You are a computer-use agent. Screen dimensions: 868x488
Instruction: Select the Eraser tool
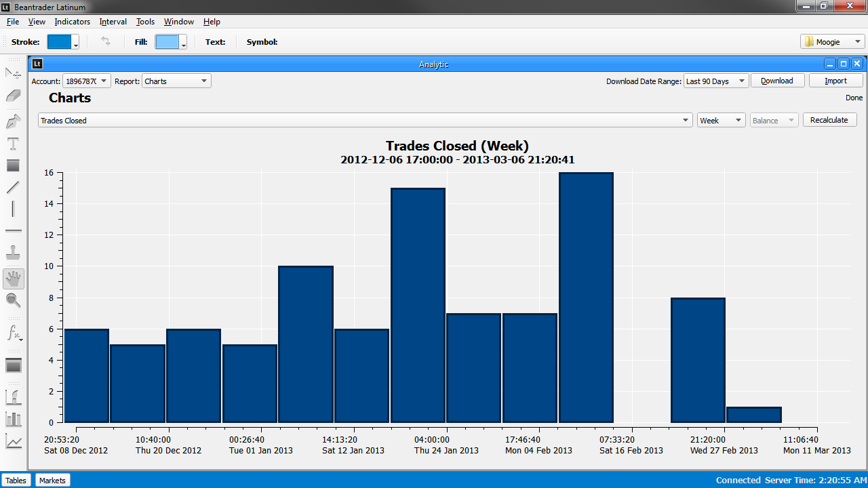[x=13, y=96]
